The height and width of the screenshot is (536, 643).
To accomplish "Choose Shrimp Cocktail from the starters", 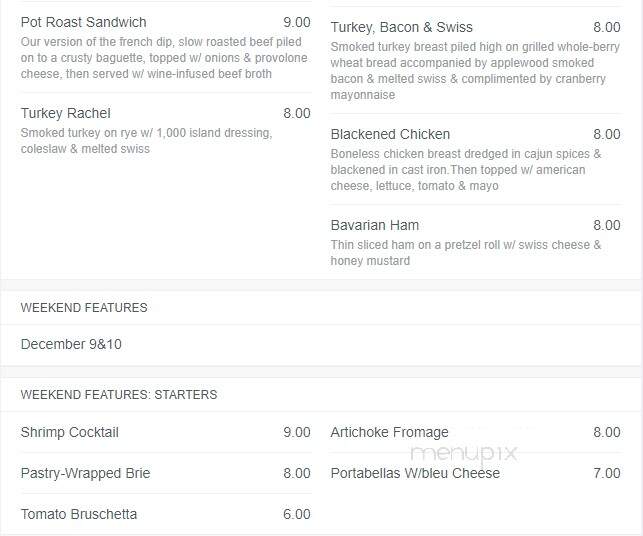I will point(70,432).
